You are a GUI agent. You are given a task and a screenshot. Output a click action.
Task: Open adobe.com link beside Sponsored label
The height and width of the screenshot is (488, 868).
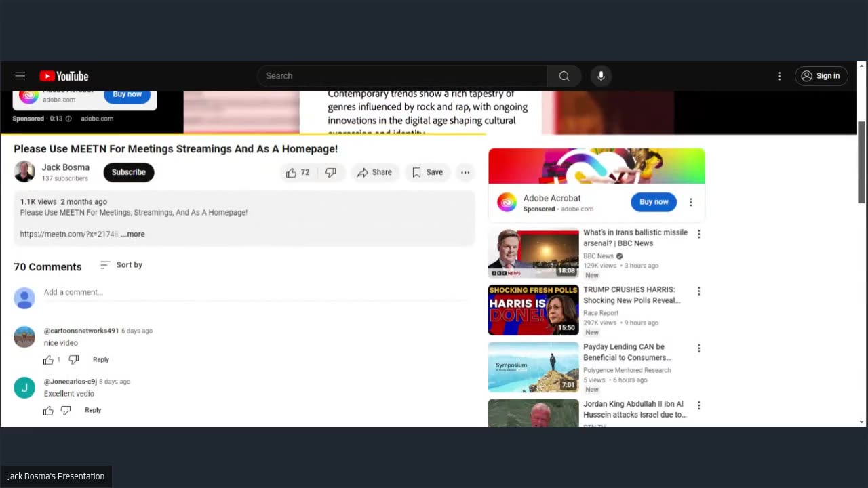97,119
